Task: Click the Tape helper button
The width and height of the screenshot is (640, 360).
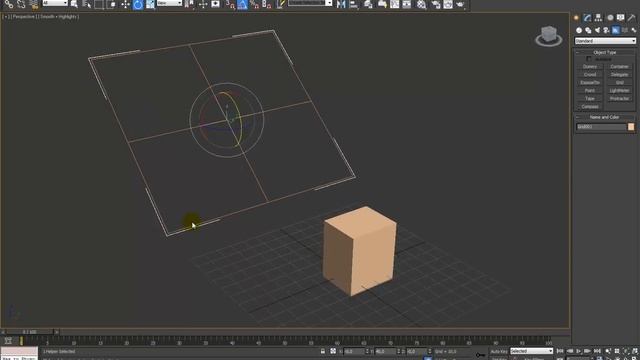Action: 590,98
